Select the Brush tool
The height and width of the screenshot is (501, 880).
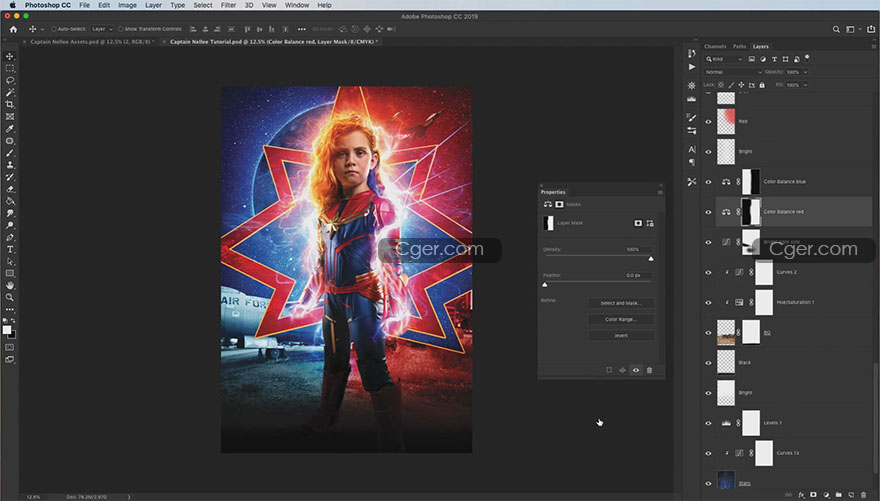coord(10,153)
